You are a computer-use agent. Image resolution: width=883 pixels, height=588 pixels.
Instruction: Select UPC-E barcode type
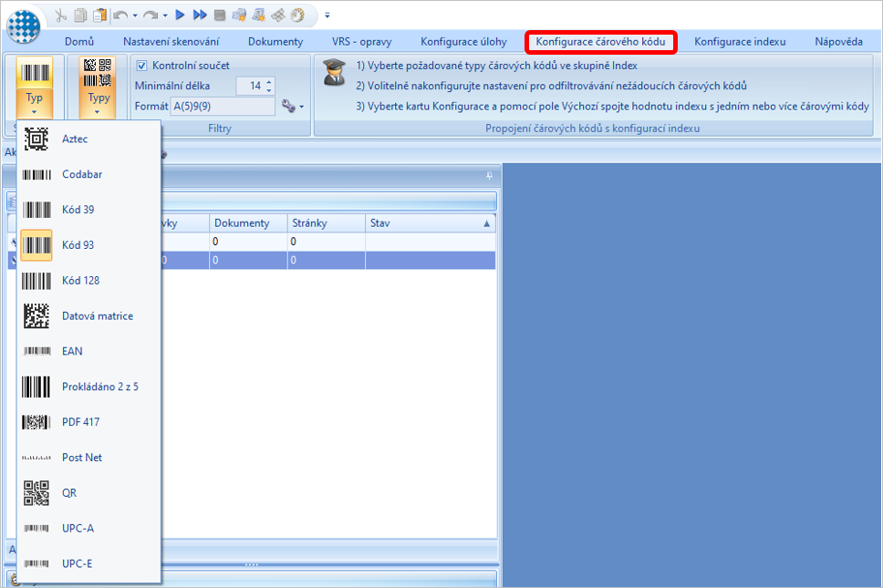(x=89, y=563)
